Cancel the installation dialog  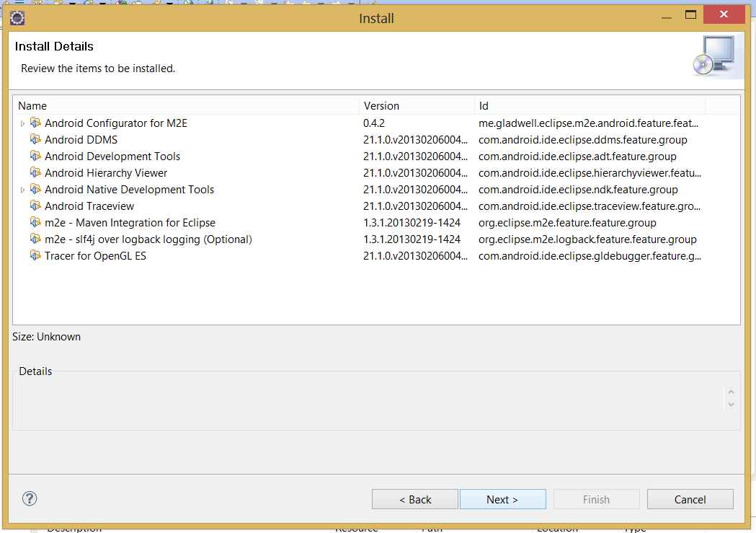pos(690,499)
